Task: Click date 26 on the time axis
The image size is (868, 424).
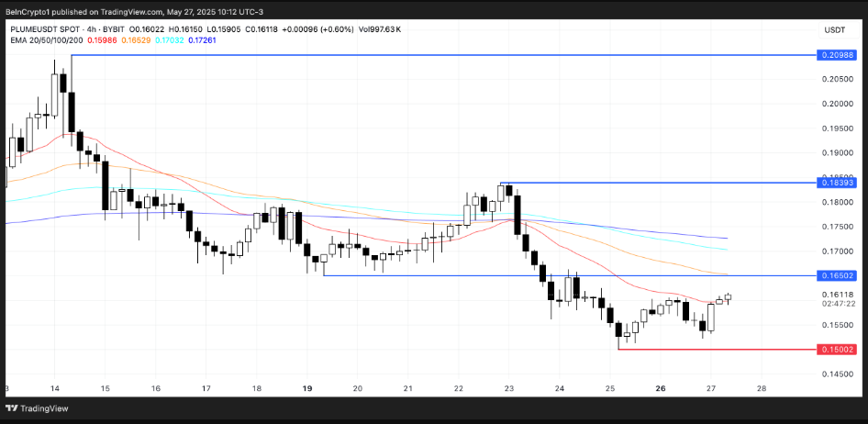Action: [659, 388]
